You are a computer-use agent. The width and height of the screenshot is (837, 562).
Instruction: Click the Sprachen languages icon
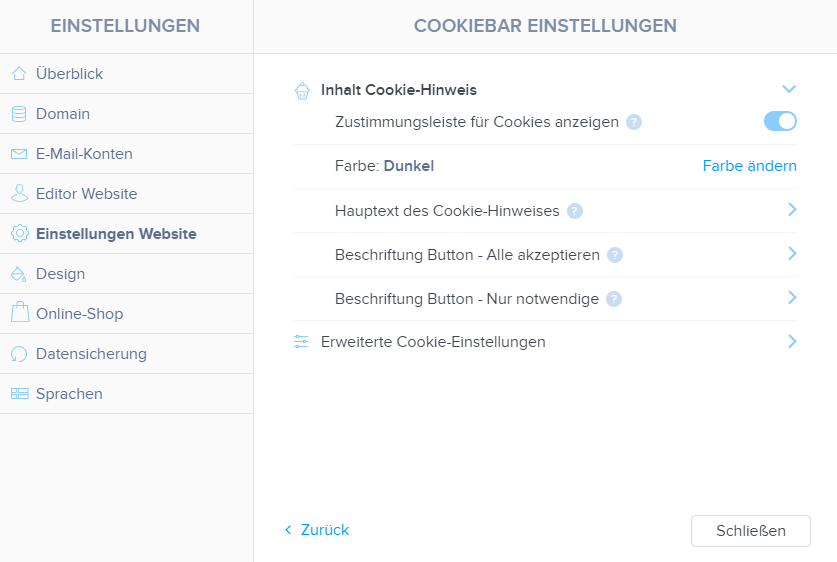pos(19,394)
